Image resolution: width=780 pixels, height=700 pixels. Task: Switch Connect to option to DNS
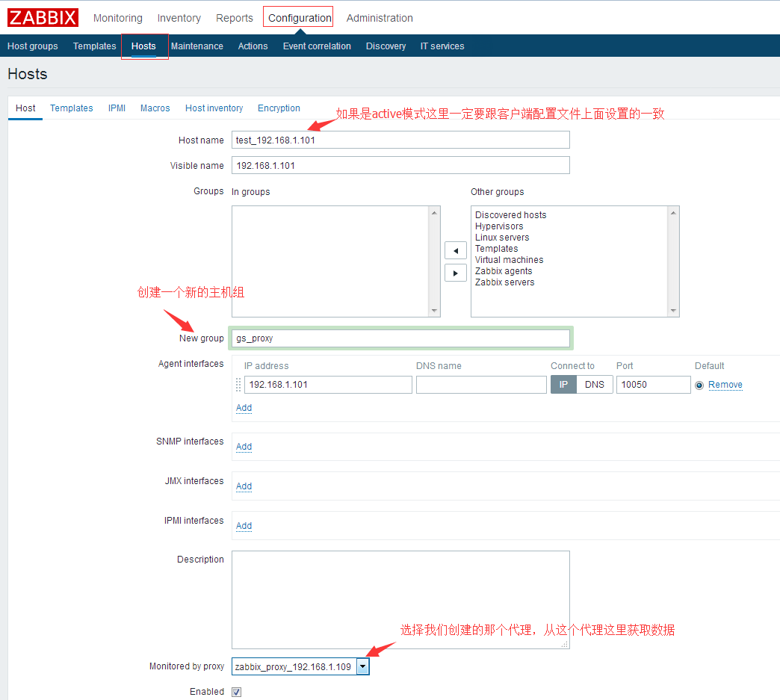595,385
